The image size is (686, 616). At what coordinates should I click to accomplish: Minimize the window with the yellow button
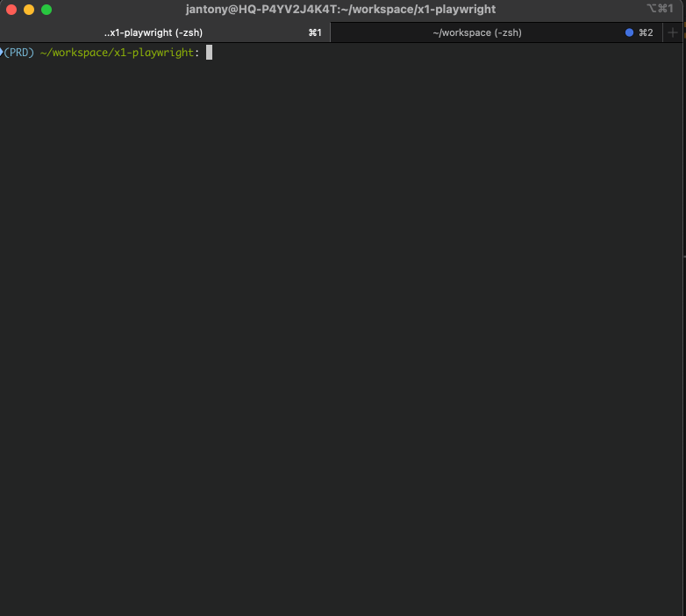point(29,10)
